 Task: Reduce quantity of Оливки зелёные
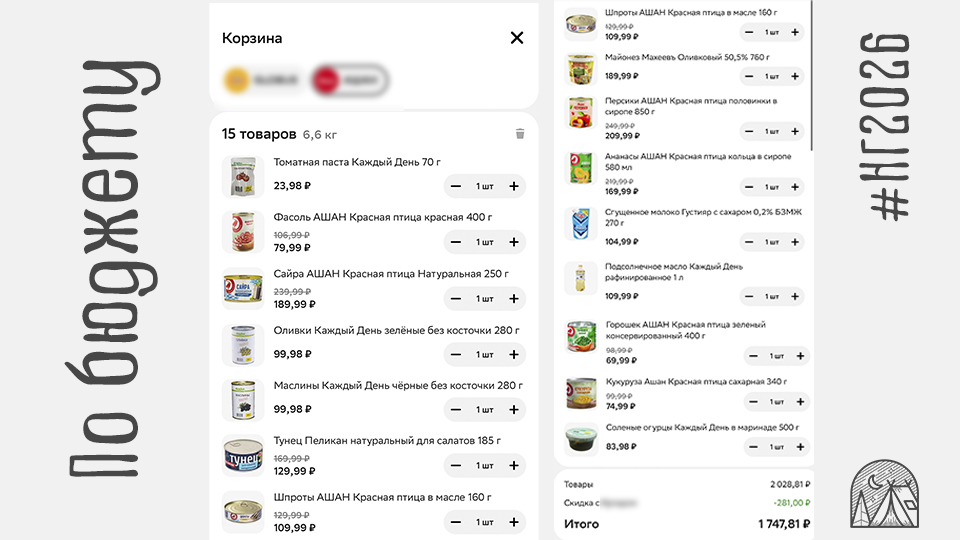[456, 354]
